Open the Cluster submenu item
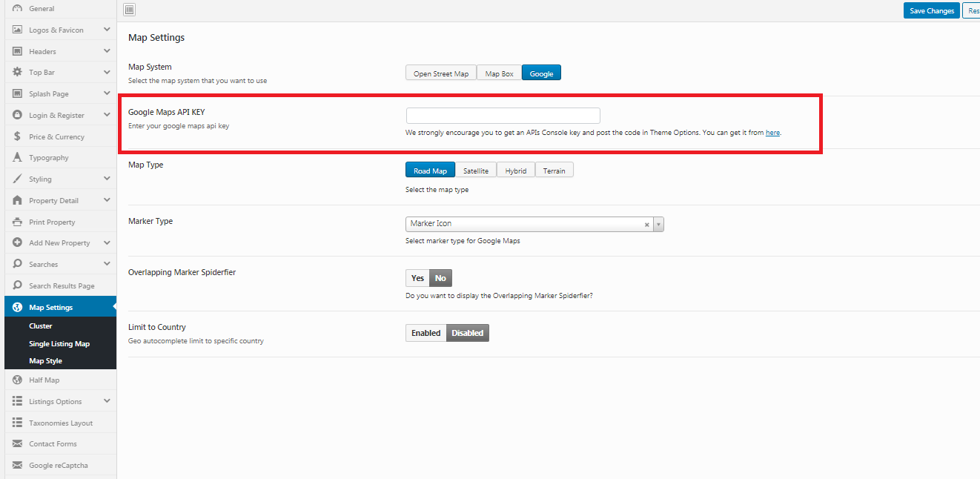The height and width of the screenshot is (479, 980). (x=40, y=326)
